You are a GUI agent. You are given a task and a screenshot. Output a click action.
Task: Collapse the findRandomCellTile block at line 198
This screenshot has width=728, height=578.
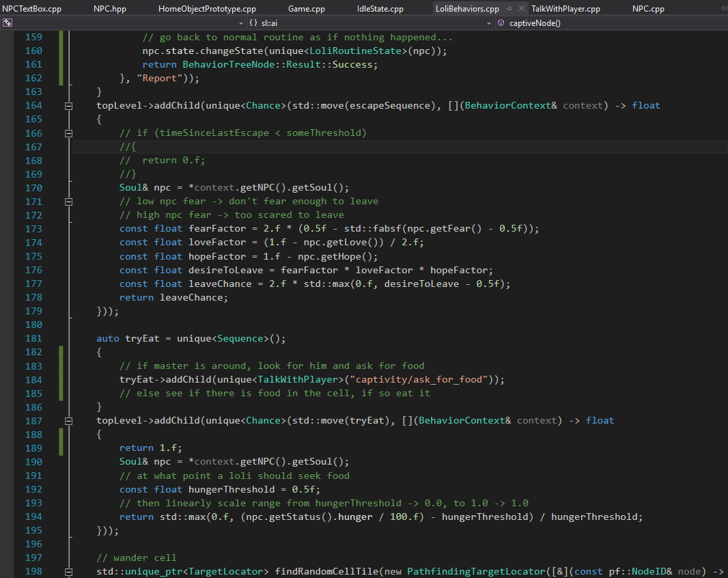[x=68, y=572]
